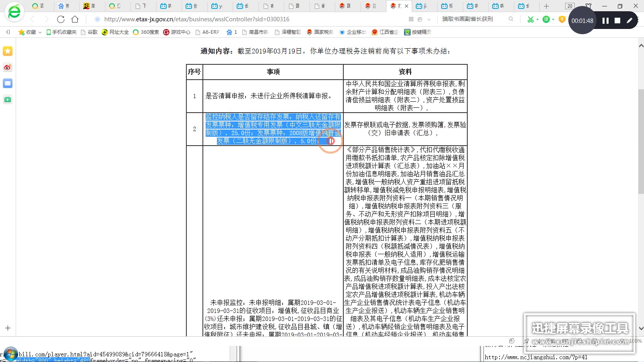Open the recorder pencil annotation tool
The width and height of the screenshot is (644, 362).
(630, 21)
